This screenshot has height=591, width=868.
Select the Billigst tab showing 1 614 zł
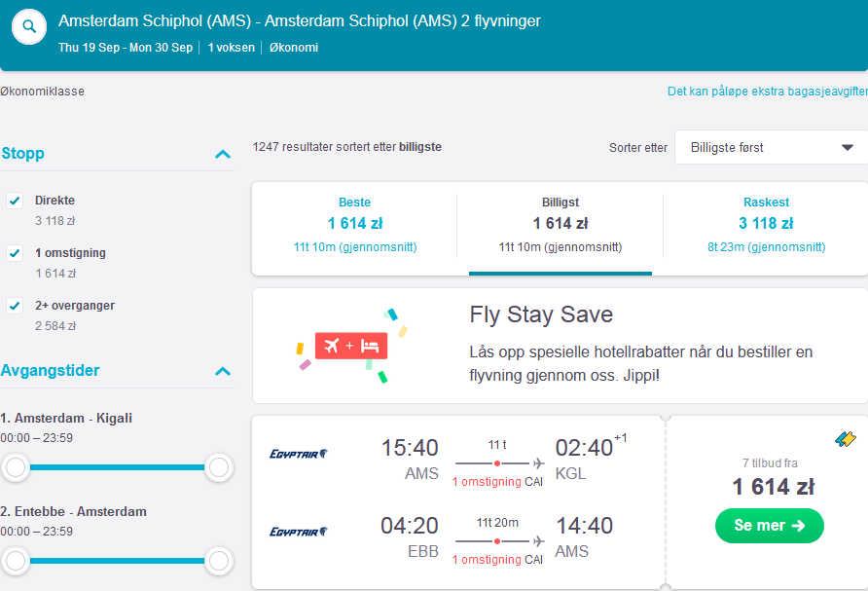pyautogui.click(x=561, y=224)
